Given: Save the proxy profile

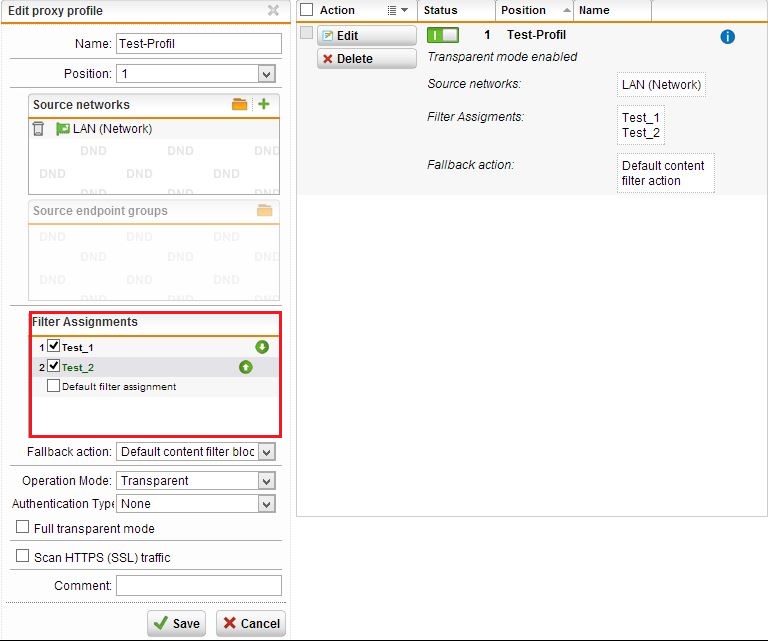Looking at the screenshot, I should [176, 623].
